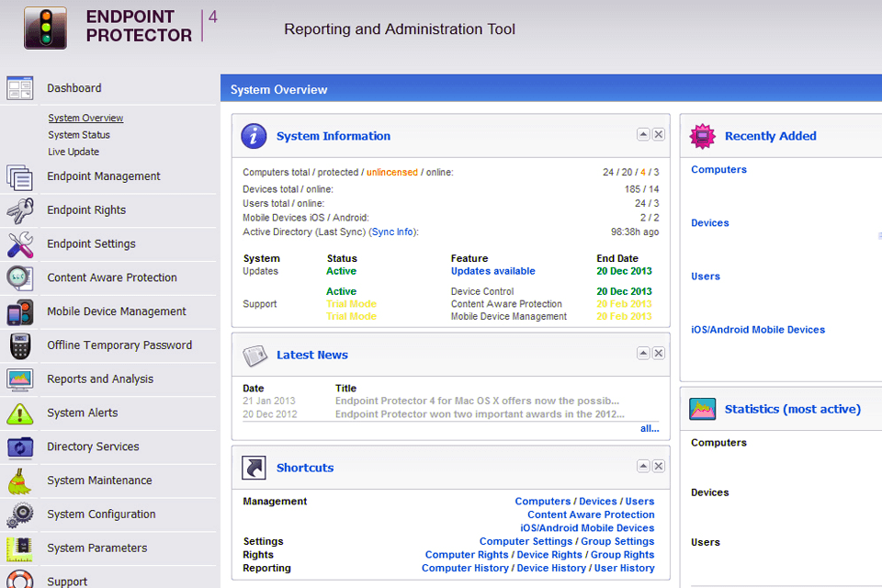Collapse the Shortcuts panel
The height and width of the screenshot is (588, 882).
pos(643,466)
